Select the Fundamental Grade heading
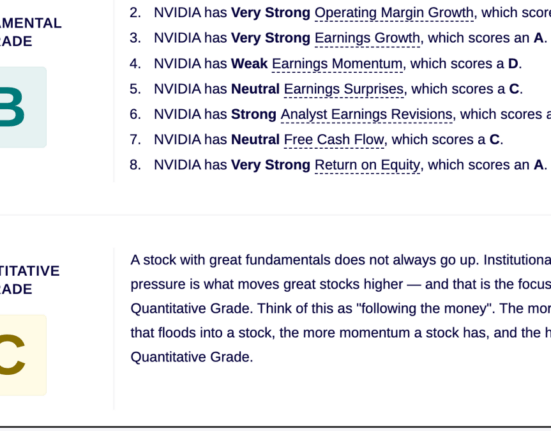This screenshot has width=551, height=431. 31,32
